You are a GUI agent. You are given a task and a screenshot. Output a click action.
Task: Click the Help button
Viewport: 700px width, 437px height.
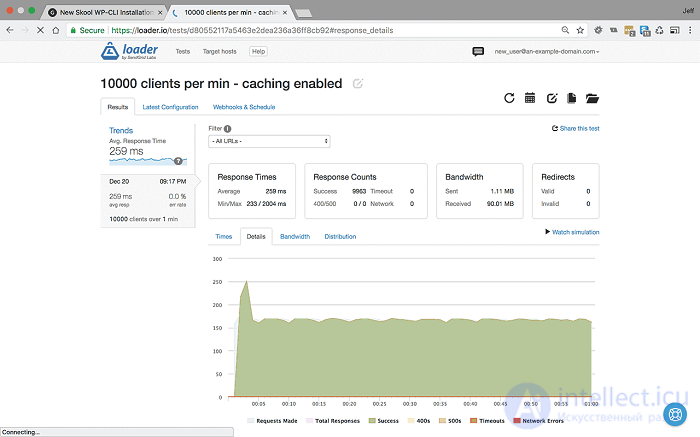coord(258,51)
